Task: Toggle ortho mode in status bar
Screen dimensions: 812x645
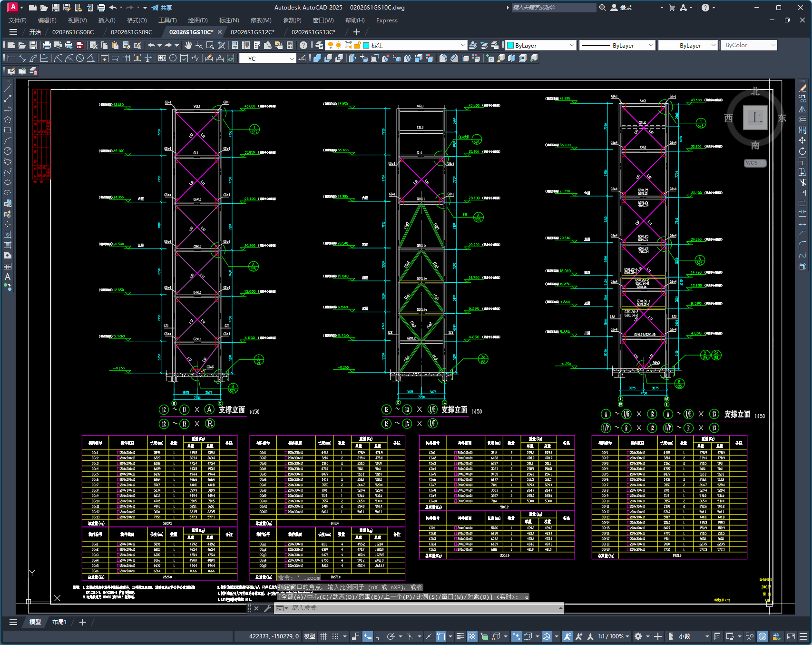Action: (379, 636)
